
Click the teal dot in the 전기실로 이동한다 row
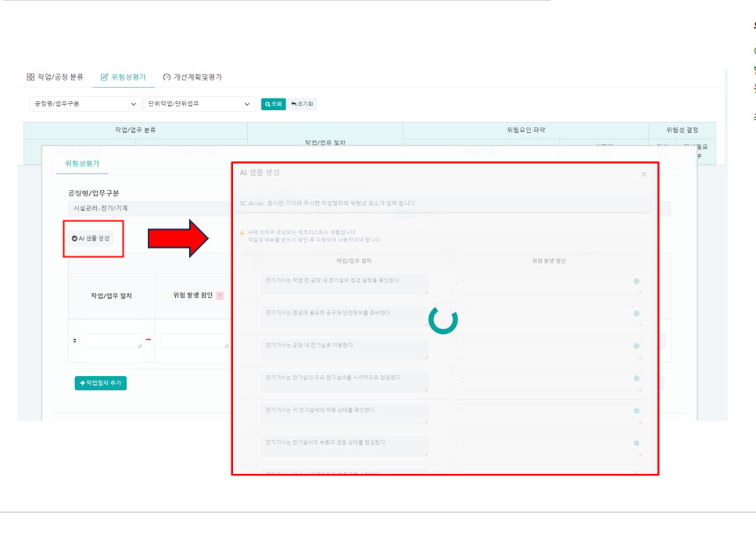click(636, 346)
